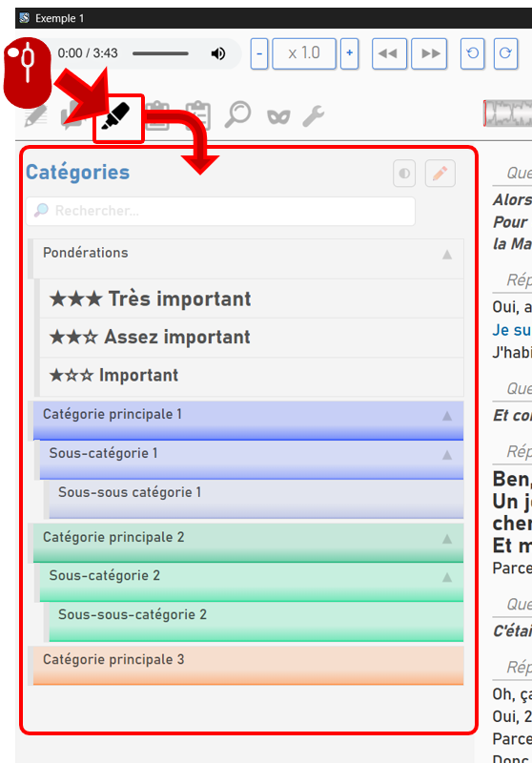
Task: Click the audio seek progress bar
Action: point(160,53)
